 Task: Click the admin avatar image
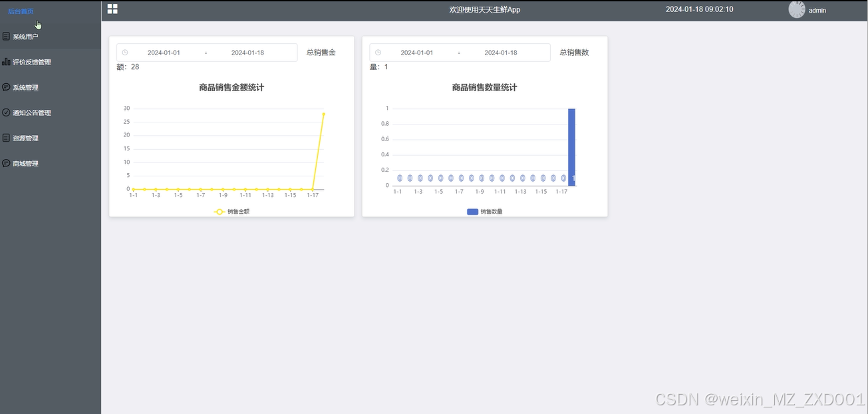(x=797, y=9)
